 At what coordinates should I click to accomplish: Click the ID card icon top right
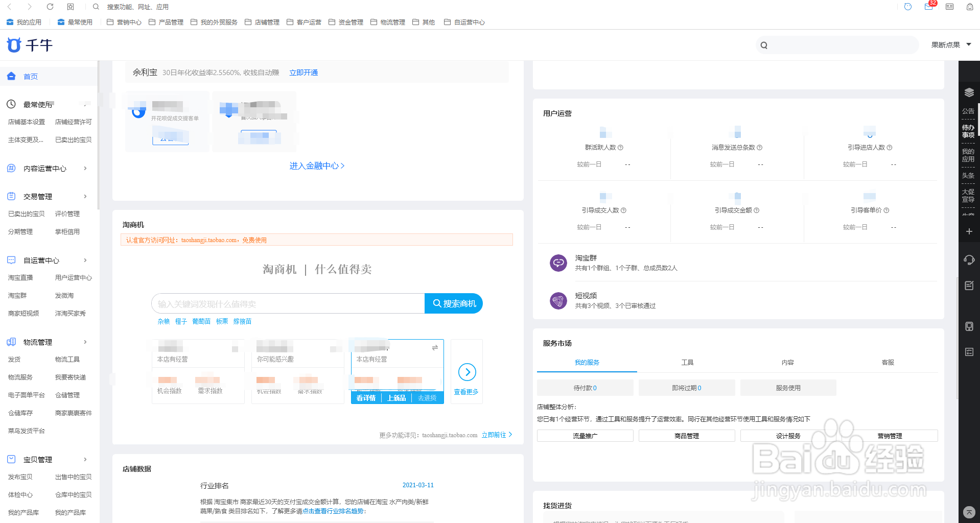click(949, 7)
